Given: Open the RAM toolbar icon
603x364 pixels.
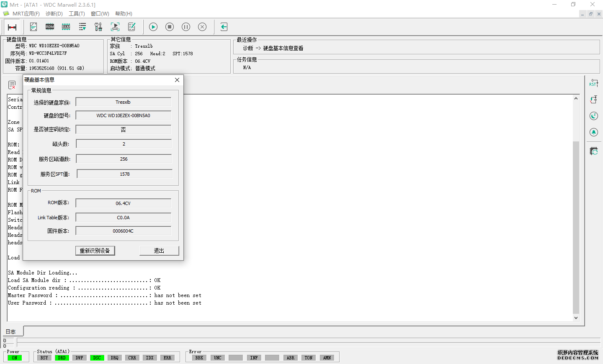Looking at the screenshot, I should tap(66, 27).
